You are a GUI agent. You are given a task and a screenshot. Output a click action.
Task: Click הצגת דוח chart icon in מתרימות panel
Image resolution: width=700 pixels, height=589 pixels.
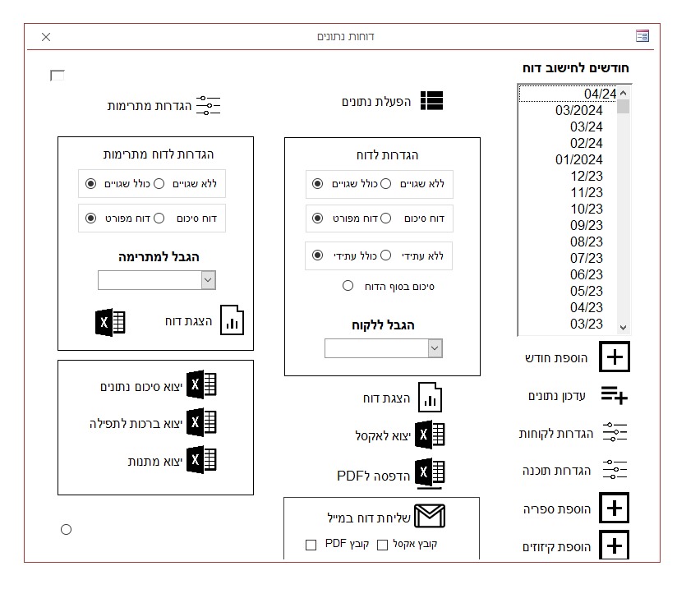[233, 320]
